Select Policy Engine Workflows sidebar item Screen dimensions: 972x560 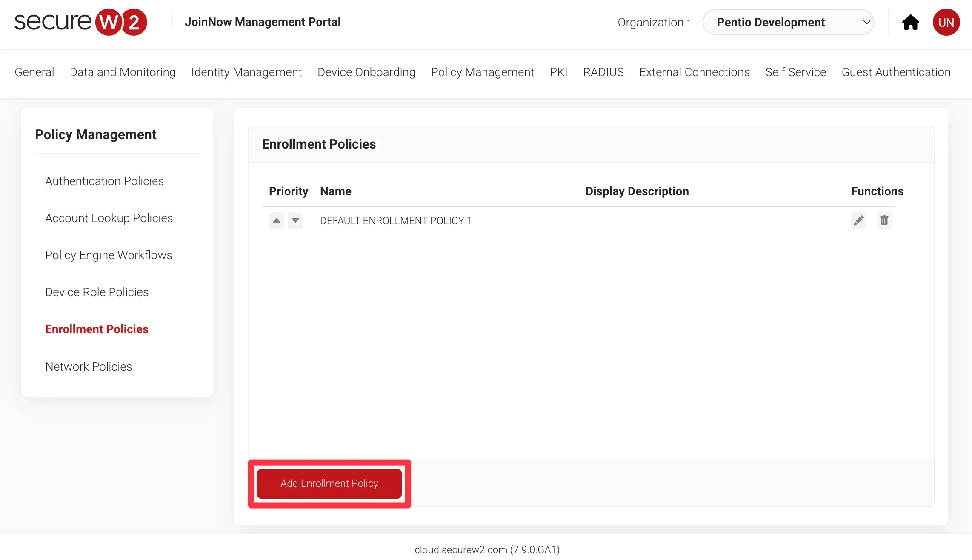pyautogui.click(x=109, y=255)
